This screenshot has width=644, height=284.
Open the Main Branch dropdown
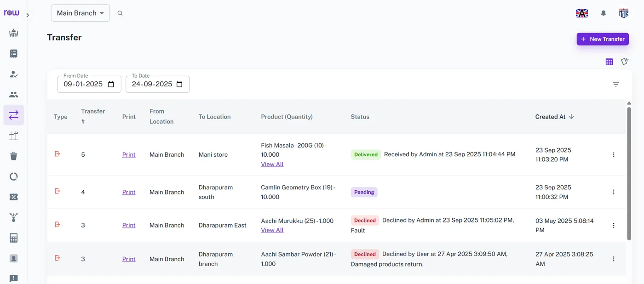click(80, 13)
